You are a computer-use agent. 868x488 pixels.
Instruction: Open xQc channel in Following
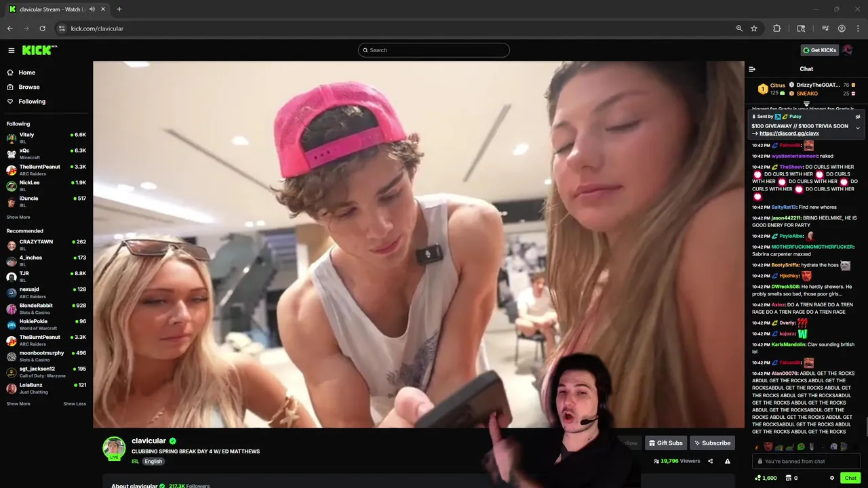tap(46, 153)
